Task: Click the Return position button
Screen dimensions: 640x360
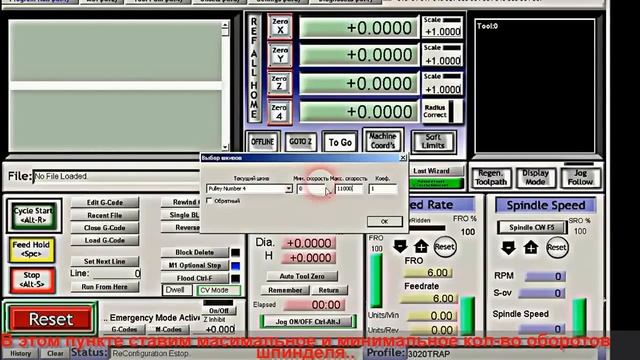Action: click(329, 290)
